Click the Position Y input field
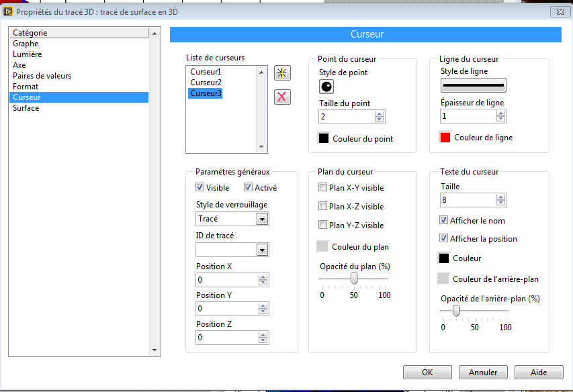 click(227, 309)
